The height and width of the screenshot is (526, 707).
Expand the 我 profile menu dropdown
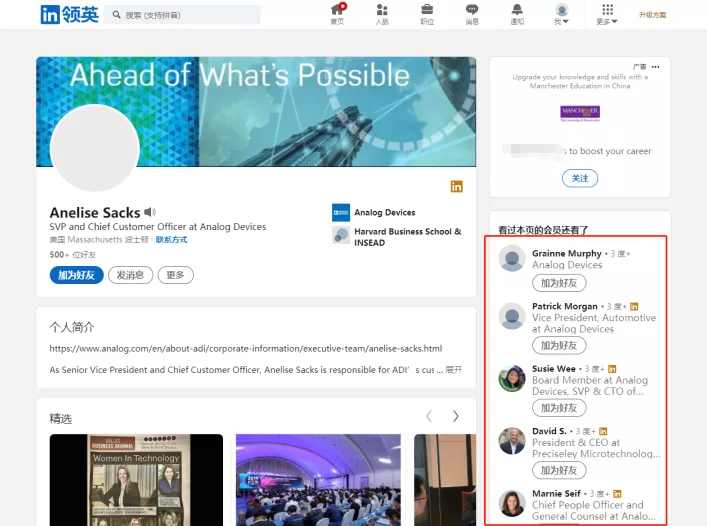pyautogui.click(x=561, y=14)
